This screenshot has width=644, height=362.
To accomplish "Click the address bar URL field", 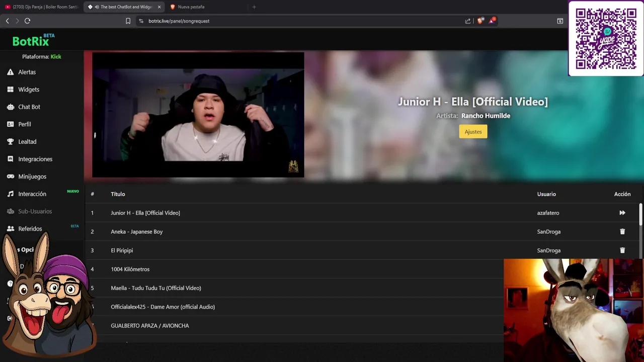I will click(x=302, y=21).
